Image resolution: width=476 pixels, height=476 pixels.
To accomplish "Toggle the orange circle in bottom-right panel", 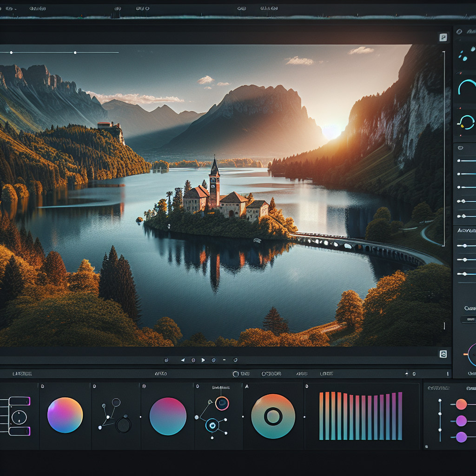I will tap(461, 404).
